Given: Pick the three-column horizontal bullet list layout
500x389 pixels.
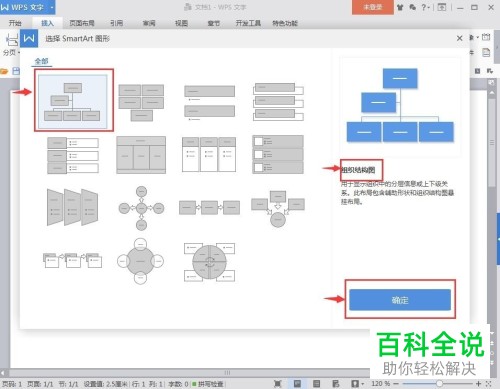Looking at the screenshot, I should [209, 154].
